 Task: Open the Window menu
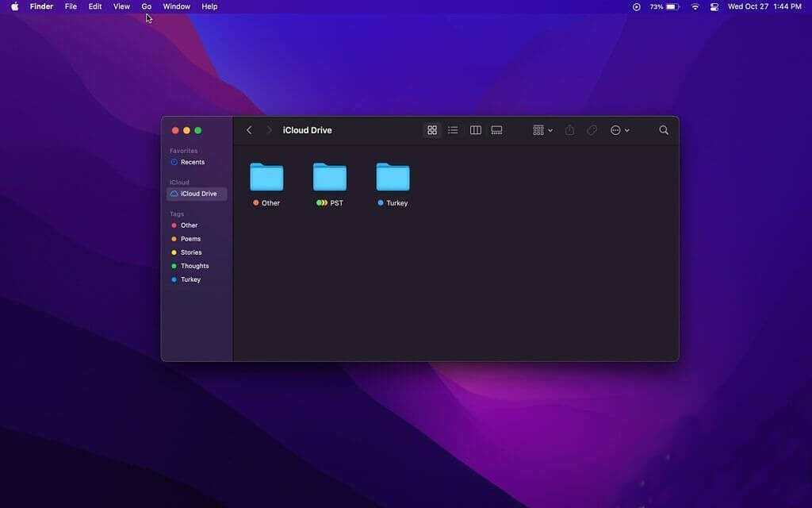tap(177, 6)
